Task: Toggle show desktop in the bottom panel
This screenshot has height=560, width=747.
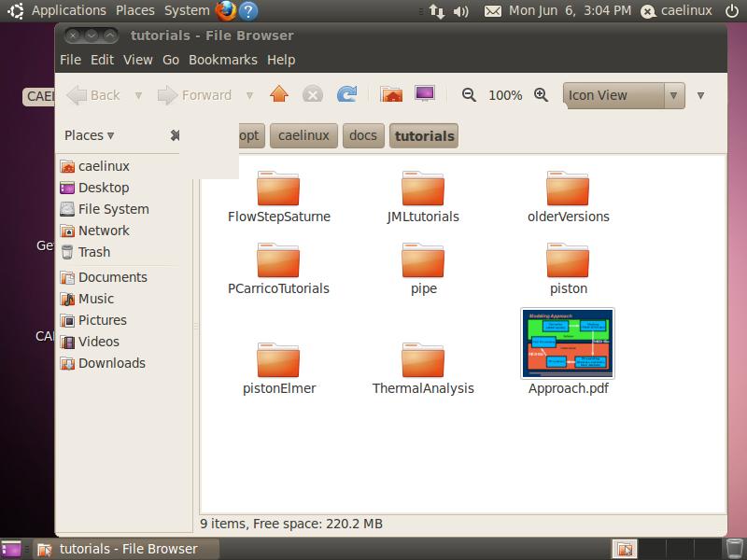Action: (x=11, y=549)
